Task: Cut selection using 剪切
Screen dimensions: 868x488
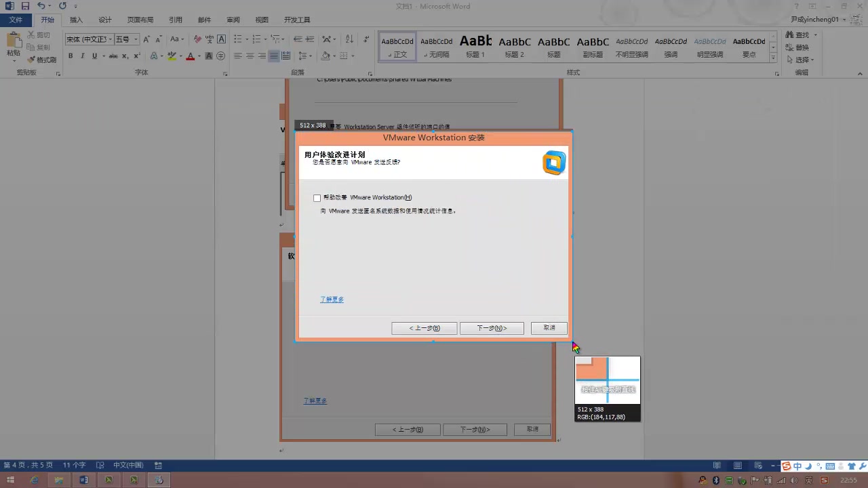Action: tap(39, 35)
